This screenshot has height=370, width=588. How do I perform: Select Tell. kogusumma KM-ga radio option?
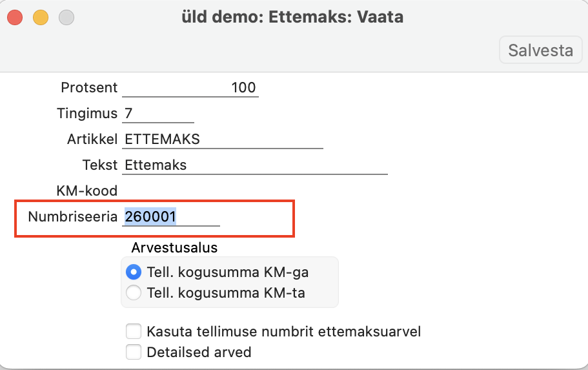[134, 272]
